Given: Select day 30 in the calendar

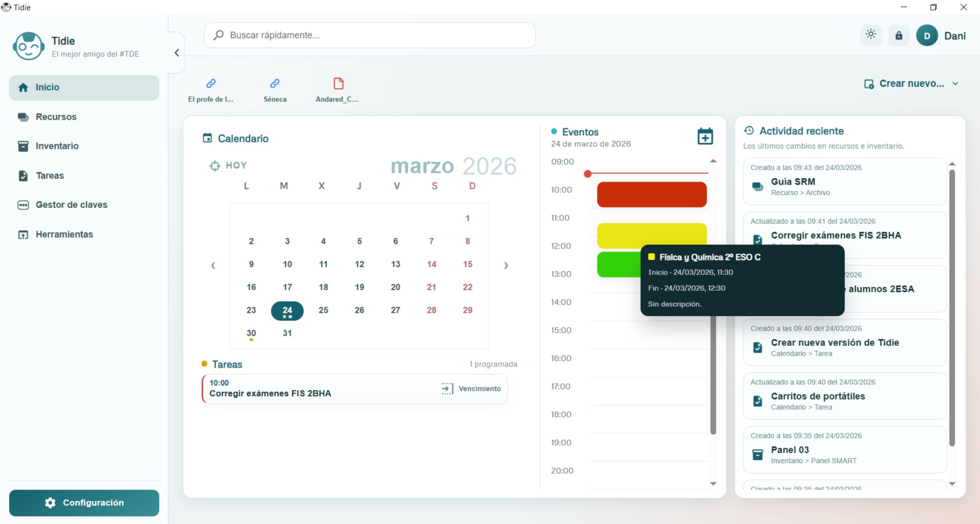Looking at the screenshot, I should tap(251, 333).
